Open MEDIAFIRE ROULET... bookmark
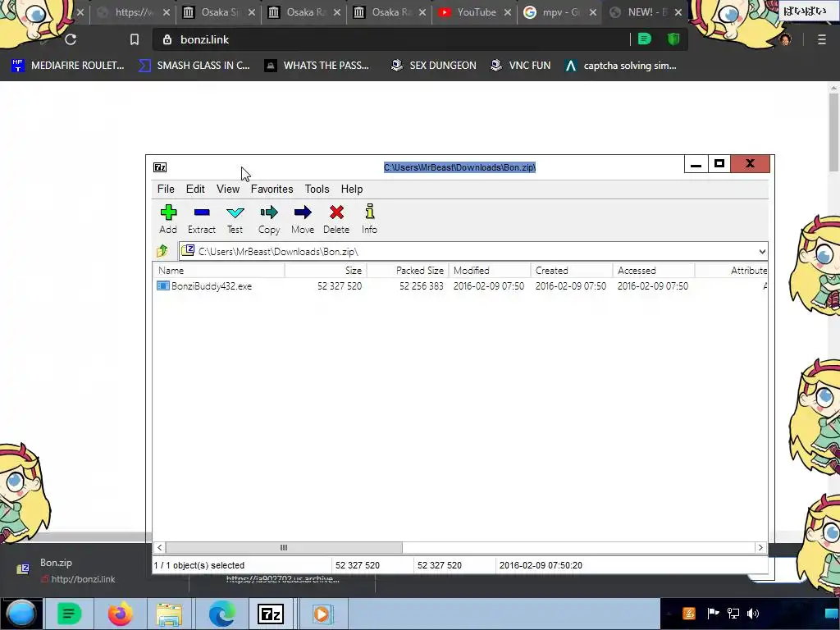The image size is (840, 630). click(x=68, y=66)
